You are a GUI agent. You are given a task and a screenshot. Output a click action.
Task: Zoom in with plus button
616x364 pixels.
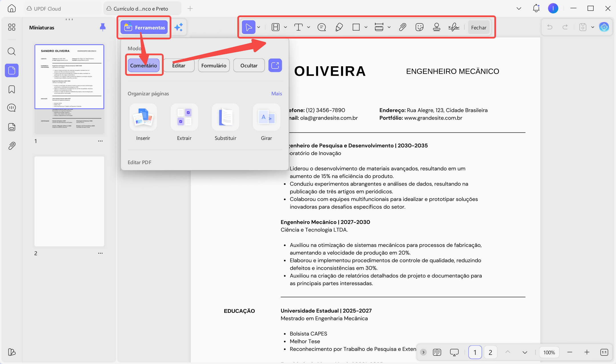587,352
